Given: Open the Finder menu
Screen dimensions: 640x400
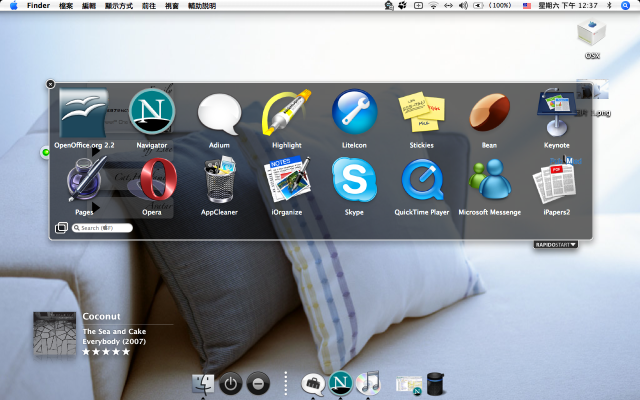Looking at the screenshot, I should (x=38, y=6).
